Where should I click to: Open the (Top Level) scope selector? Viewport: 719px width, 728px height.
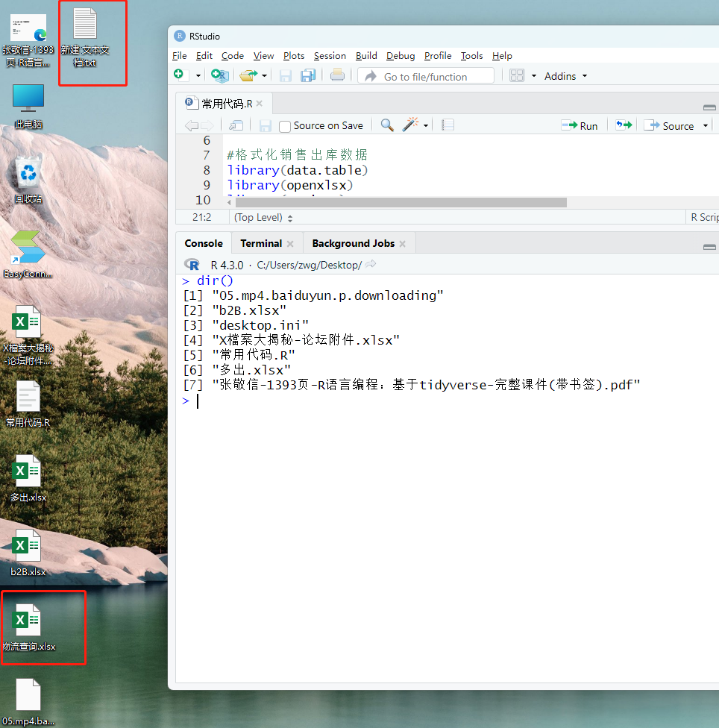(263, 217)
